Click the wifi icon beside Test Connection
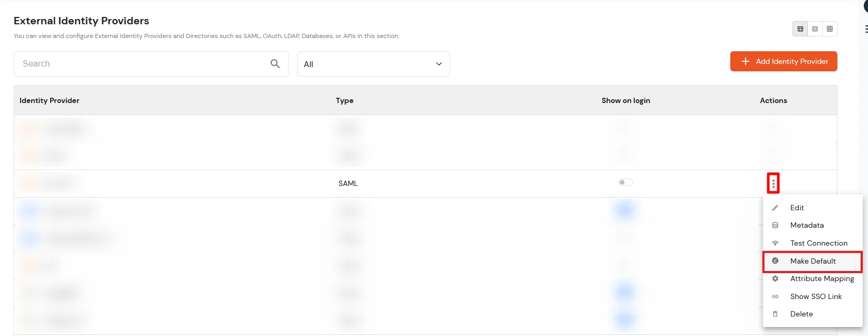868x336 pixels. (x=775, y=243)
